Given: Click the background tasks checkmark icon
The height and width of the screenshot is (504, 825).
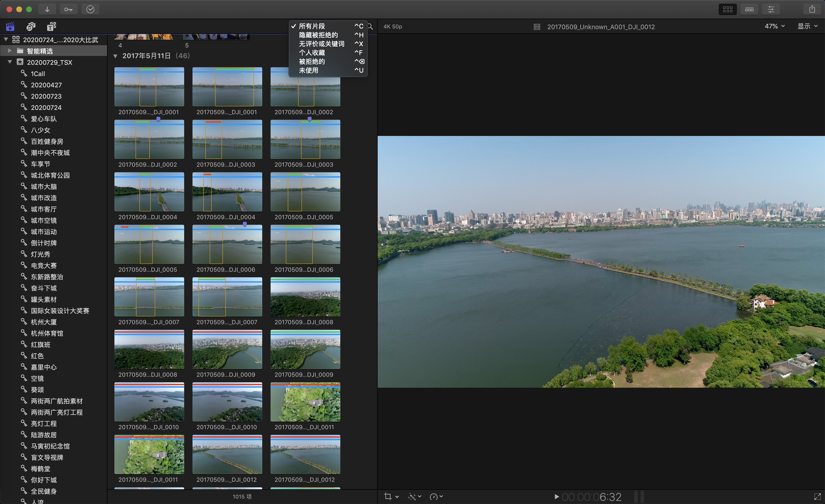Looking at the screenshot, I should (x=90, y=9).
